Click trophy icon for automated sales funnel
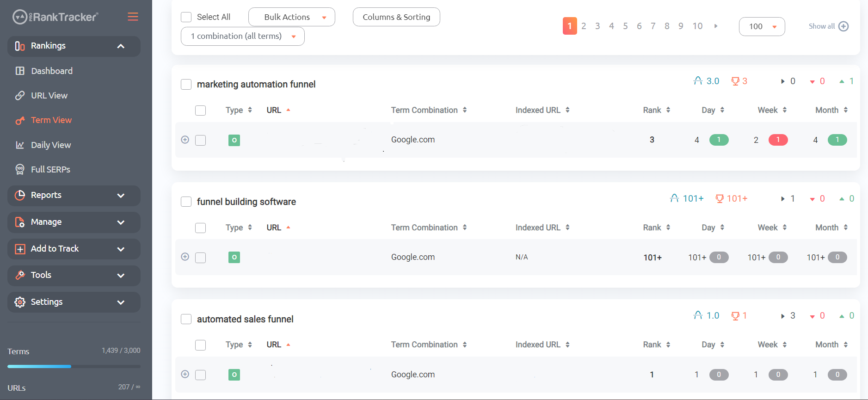Image resolution: width=868 pixels, height=400 pixels. point(735,316)
